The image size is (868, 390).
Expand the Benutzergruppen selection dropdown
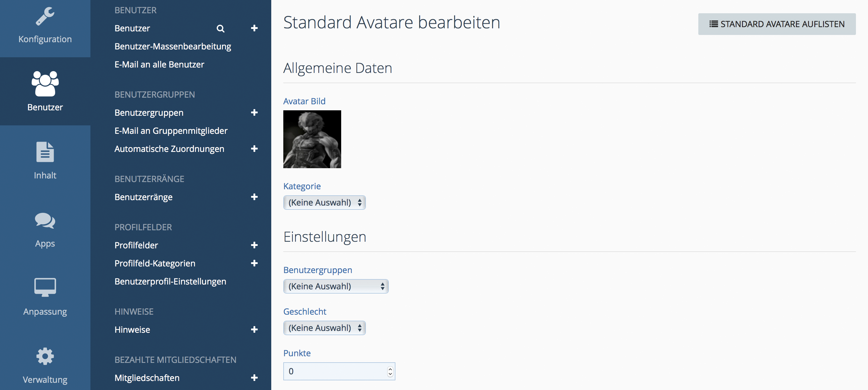[x=336, y=286]
